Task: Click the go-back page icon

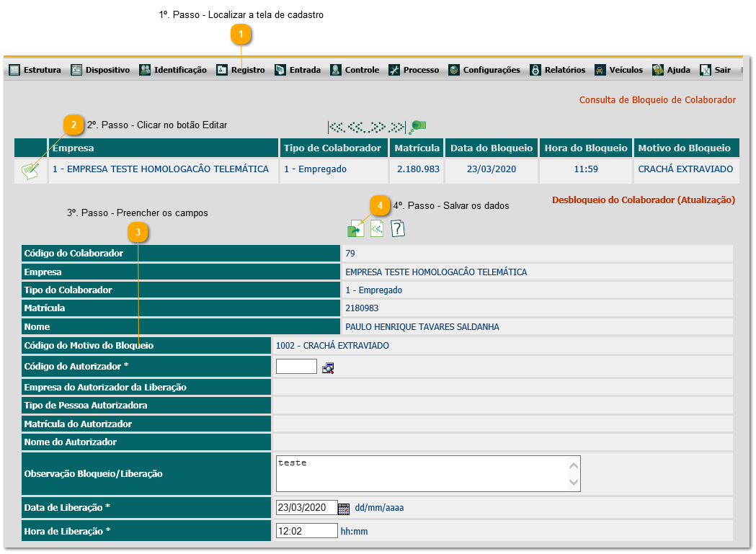Action: (376, 228)
